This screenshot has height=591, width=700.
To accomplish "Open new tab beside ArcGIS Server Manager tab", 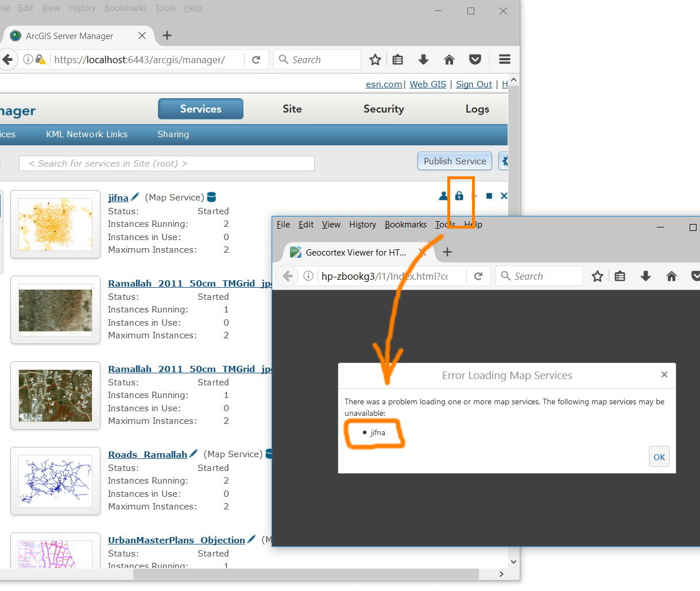I will coord(167,36).
